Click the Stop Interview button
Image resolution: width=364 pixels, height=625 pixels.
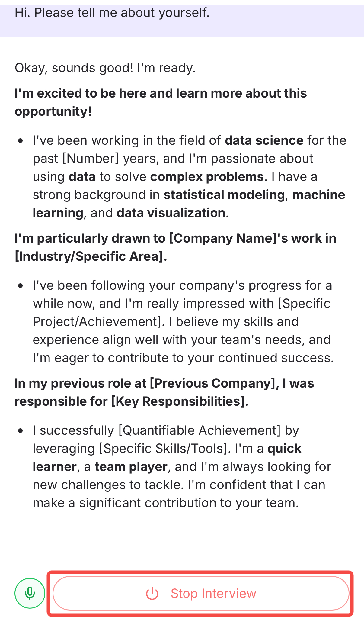(x=201, y=593)
